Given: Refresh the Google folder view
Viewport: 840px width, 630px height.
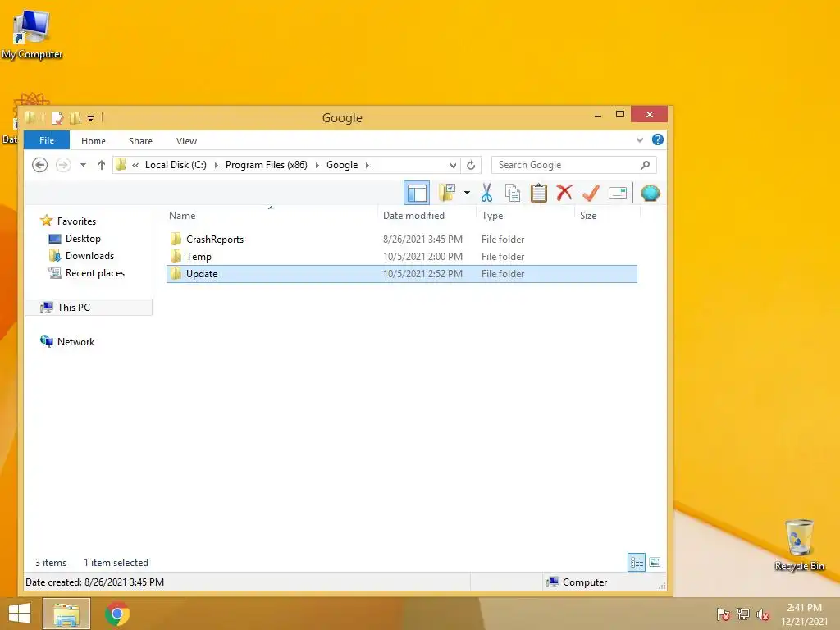Looking at the screenshot, I should (471, 165).
